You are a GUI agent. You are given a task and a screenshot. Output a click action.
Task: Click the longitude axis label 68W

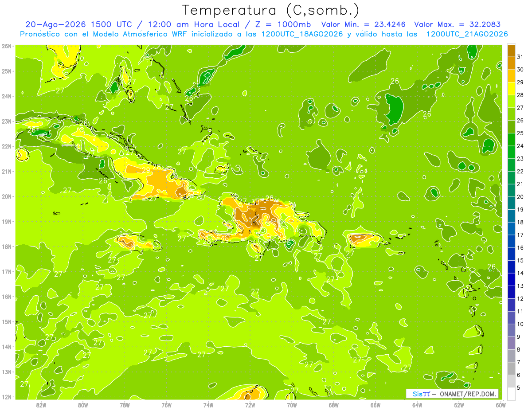click(x=334, y=405)
